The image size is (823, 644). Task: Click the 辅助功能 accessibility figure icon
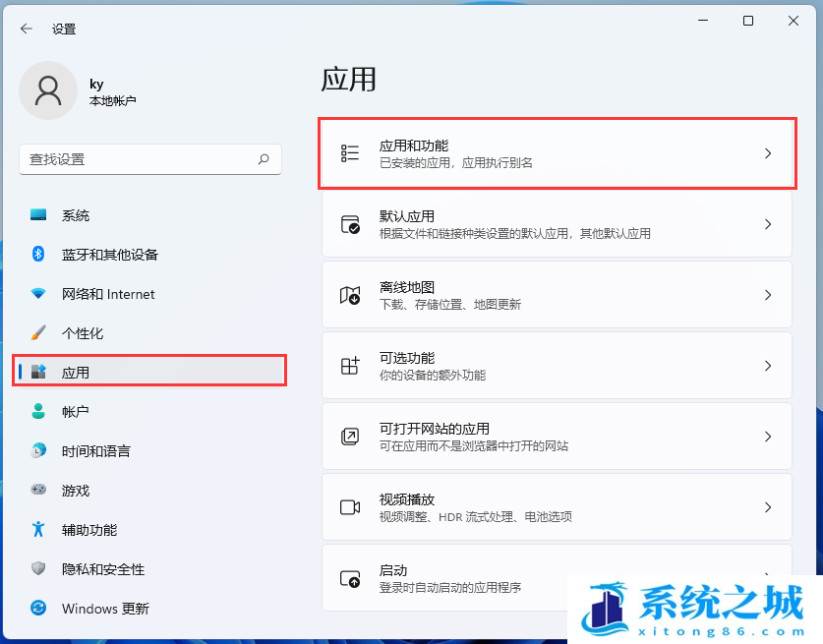(38, 529)
